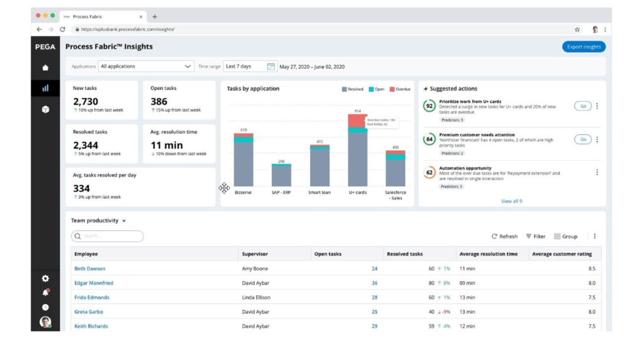Open employee Greta Garbo
644x343 pixels.
click(88, 312)
